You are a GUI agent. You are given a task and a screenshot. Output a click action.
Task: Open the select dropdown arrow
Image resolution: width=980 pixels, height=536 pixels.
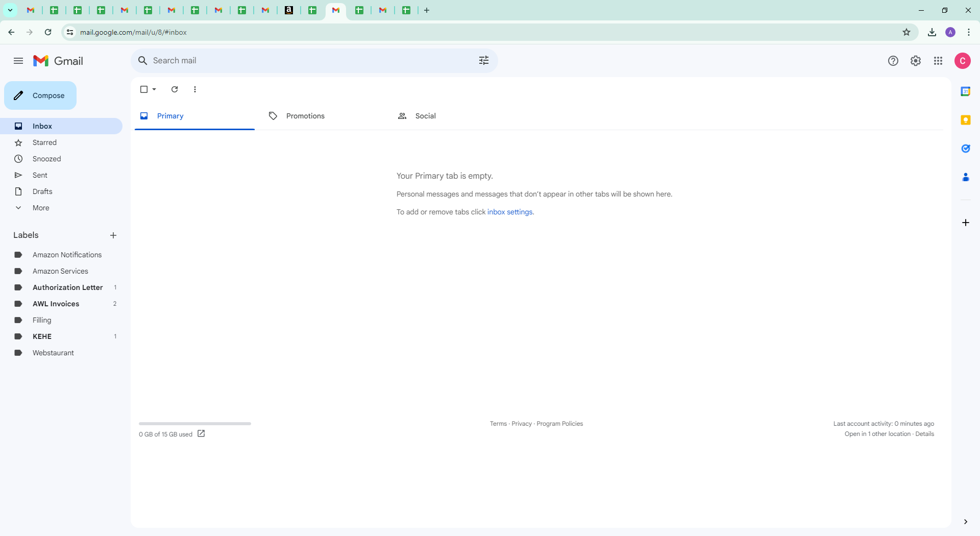click(x=154, y=89)
